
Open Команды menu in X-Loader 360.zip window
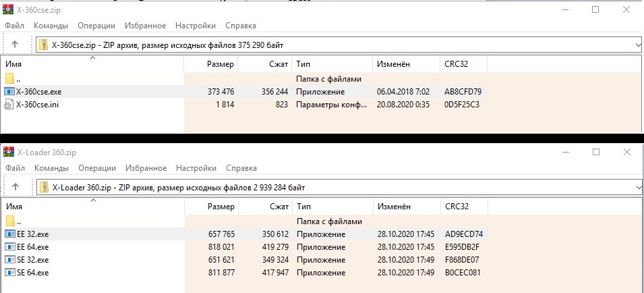click(x=51, y=168)
